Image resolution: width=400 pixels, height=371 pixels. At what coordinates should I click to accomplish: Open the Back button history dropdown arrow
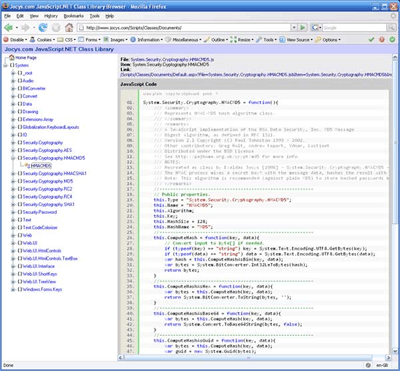coord(17,28)
